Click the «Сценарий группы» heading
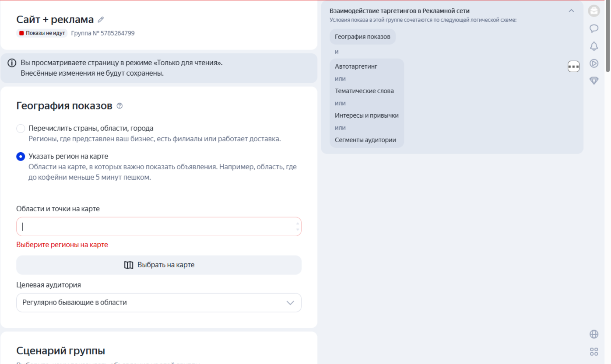The height and width of the screenshot is (364, 611). 60,351
